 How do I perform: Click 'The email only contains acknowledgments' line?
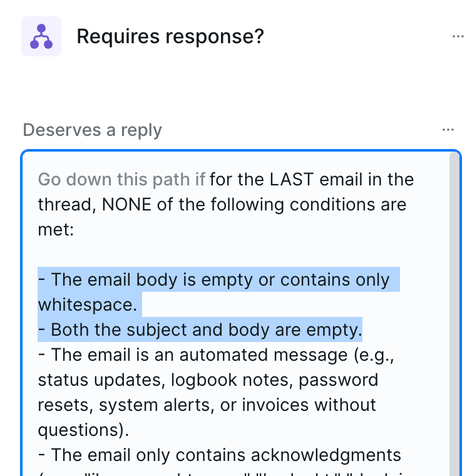tap(220, 455)
